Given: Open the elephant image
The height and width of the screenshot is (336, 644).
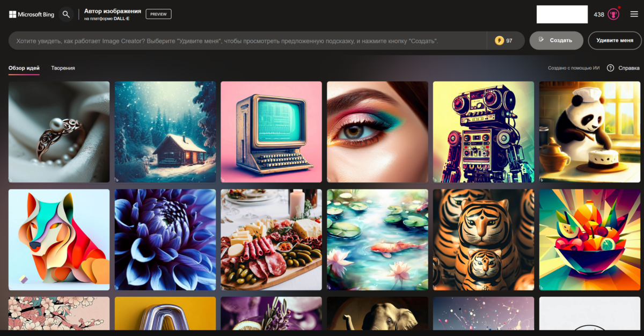Looking at the screenshot, I should [378, 313].
